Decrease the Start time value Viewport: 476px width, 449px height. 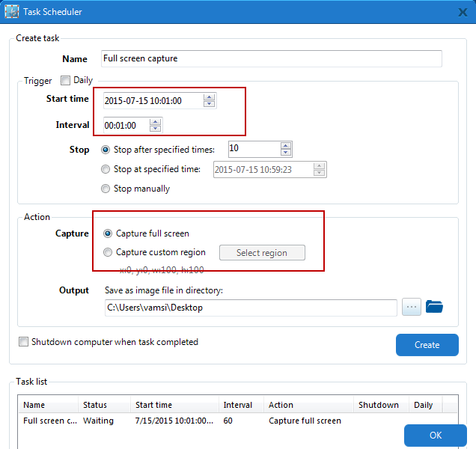click(209, 104)
